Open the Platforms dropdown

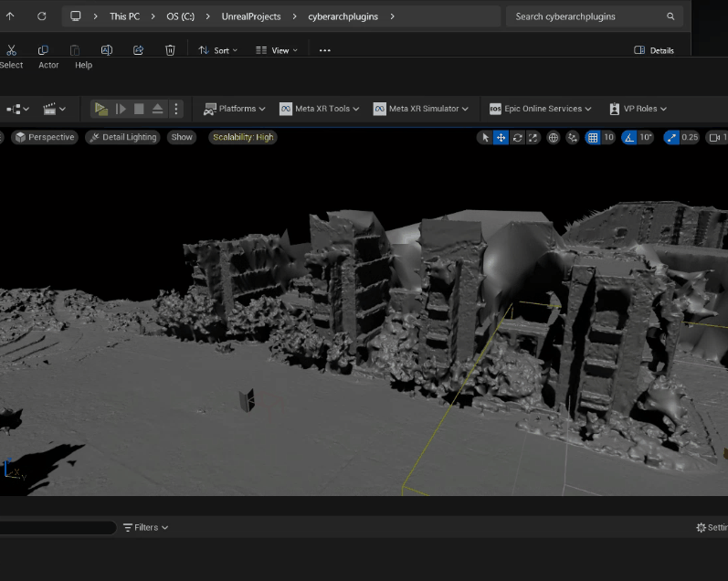(235, 109)
